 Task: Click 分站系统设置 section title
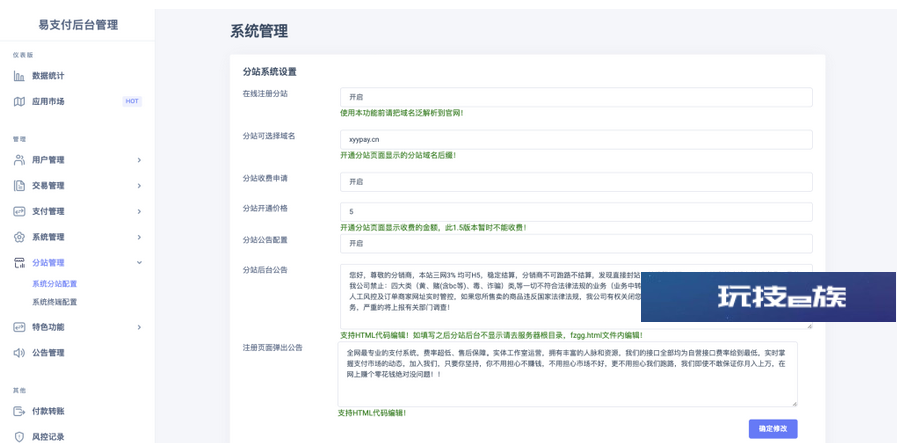pos(269,73)
